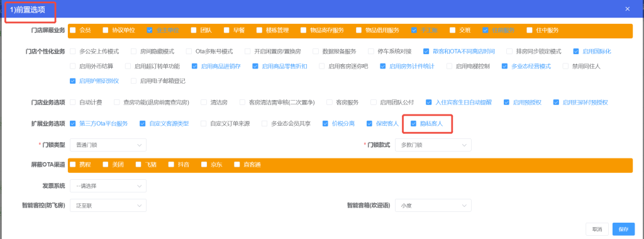Enable 多公安上传模式

[x=73, y=52]
